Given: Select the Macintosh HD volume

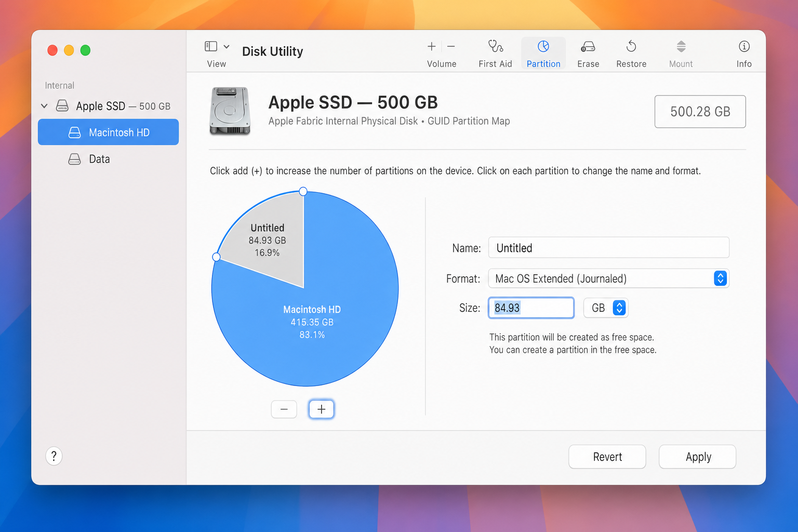Looking at the screenshot, I should point(108,132).
